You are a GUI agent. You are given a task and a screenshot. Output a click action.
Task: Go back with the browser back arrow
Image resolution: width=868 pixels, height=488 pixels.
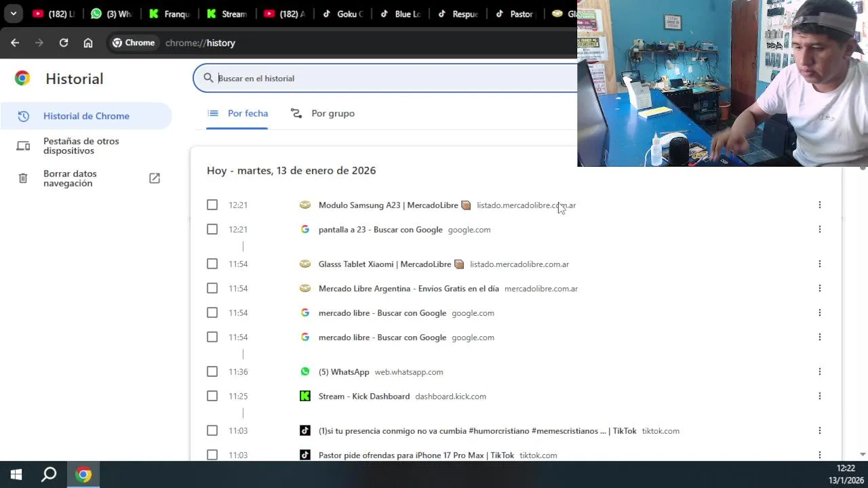coord(15,43)
